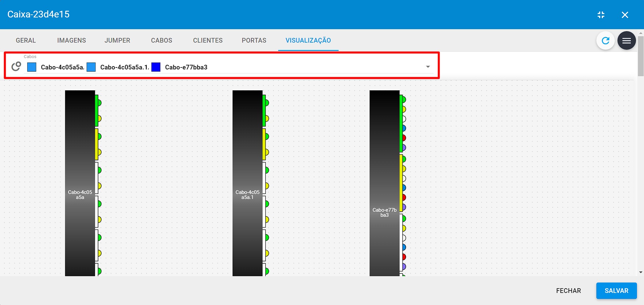Select the Cabo-4c05a5a cable block in diagram
Screen dimensions: 644x305
click(80, 183)
